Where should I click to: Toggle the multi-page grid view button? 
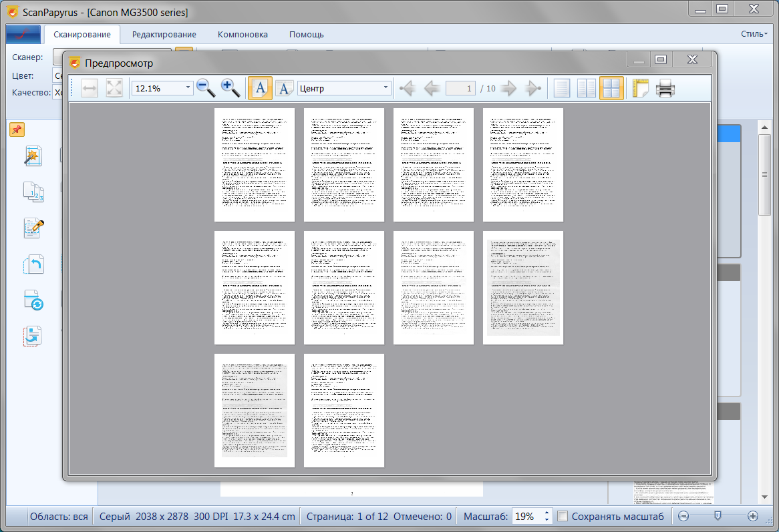pos(611,88)
